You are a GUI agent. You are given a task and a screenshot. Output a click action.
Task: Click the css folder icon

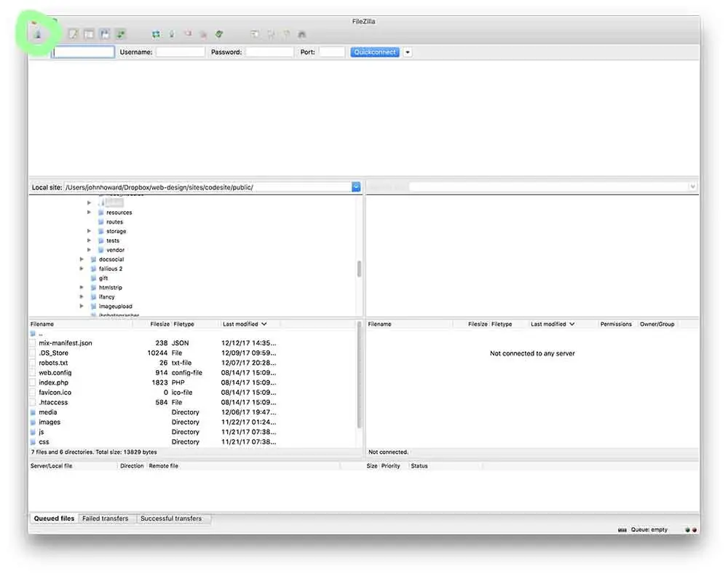[x=33, y=441]
